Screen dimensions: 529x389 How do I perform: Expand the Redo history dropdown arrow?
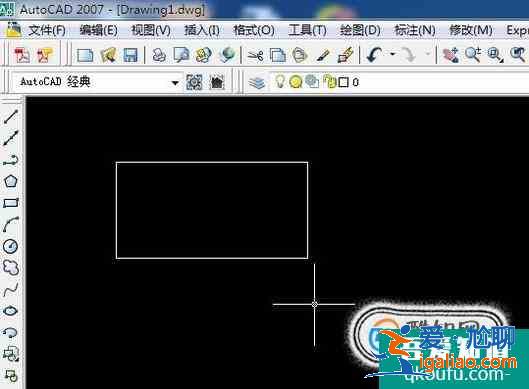[x=427, y=54]
